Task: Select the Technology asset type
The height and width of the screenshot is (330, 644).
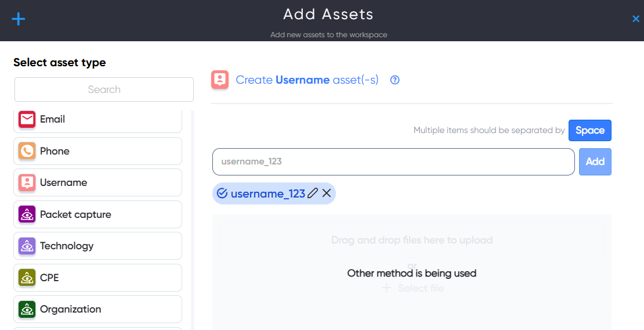Action: pyautogui.click(x=97, y=246)
